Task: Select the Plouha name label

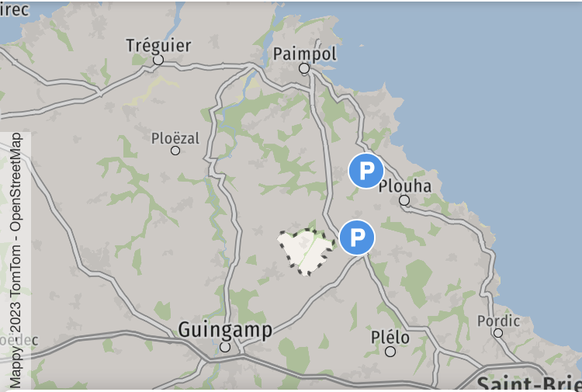Action: [x=405, y=186]
